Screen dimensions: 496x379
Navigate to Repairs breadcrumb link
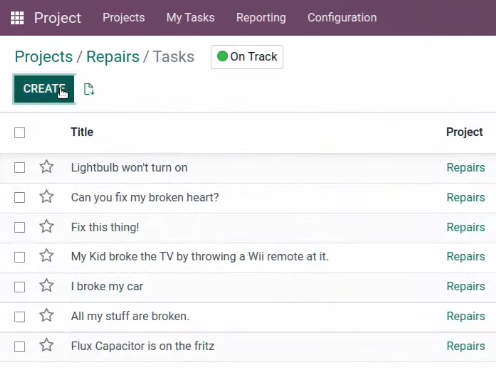coord(113,57)
